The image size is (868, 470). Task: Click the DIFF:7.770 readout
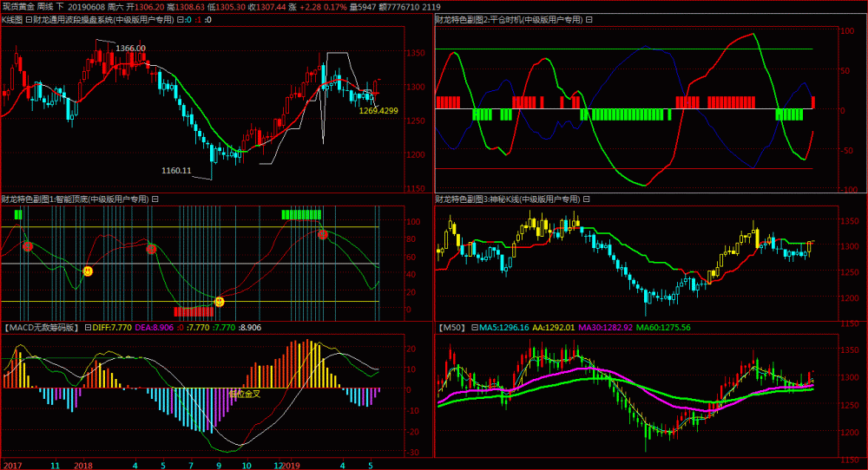click(112, 327)
